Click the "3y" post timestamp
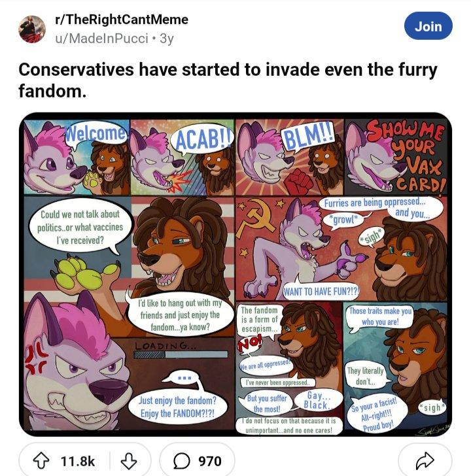The width and height of the screenshot is (471, 476). [x=167, y=38]
